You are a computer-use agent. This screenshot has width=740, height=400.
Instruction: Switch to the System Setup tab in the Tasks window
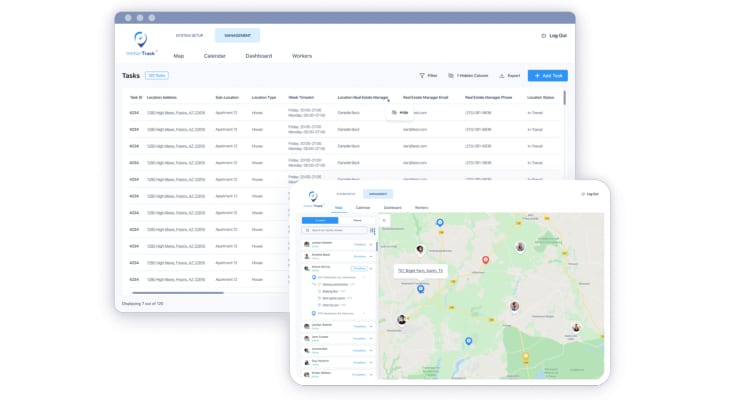tap(189, 35)
